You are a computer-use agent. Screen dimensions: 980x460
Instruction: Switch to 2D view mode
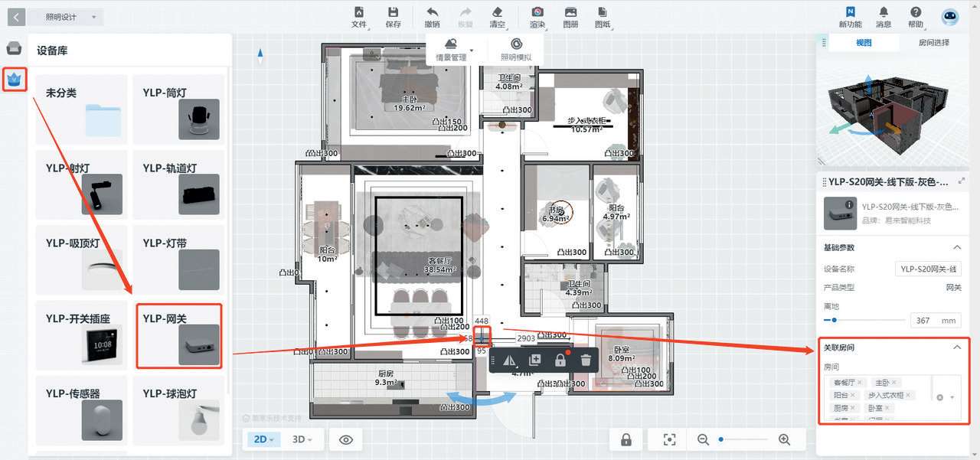264,439
